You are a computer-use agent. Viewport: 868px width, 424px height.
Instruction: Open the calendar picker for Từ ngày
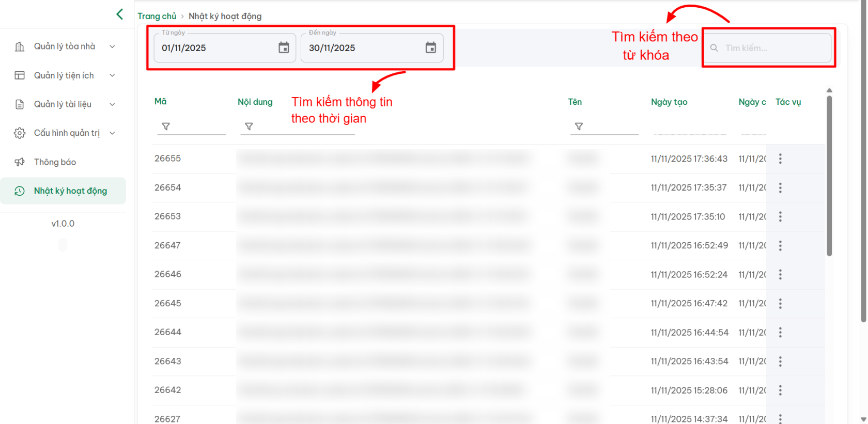[x=284, y=48]
